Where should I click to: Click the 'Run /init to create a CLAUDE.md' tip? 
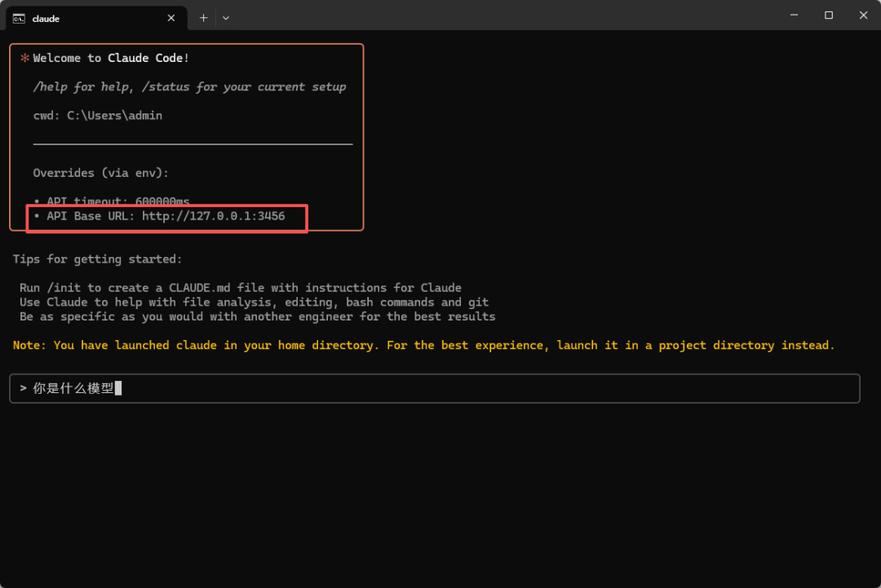click(241, 288)
